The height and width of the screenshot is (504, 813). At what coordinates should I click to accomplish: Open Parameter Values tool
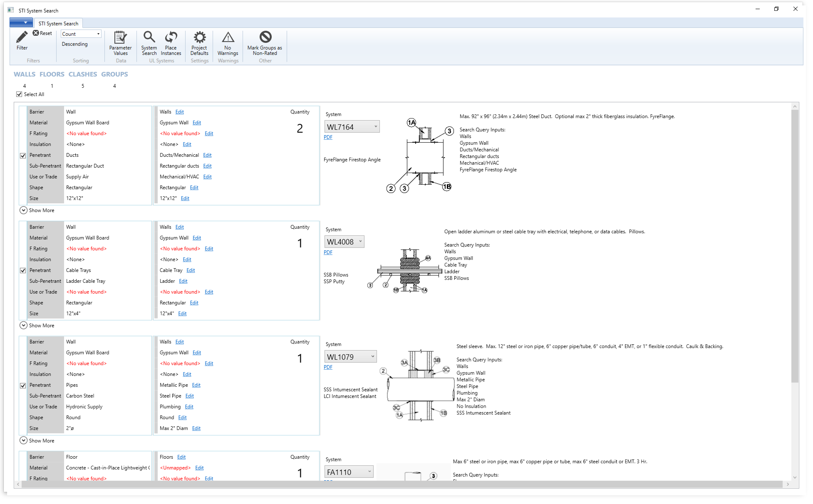(x=120, y=37)
